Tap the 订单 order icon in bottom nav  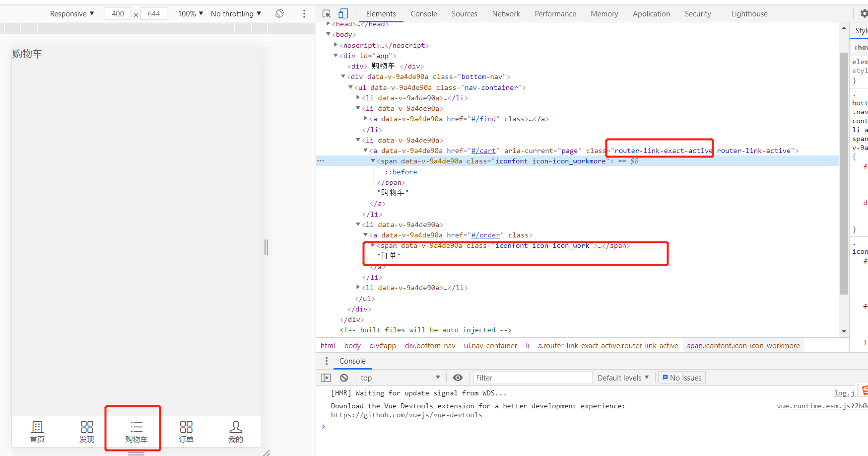coord(186,427)
